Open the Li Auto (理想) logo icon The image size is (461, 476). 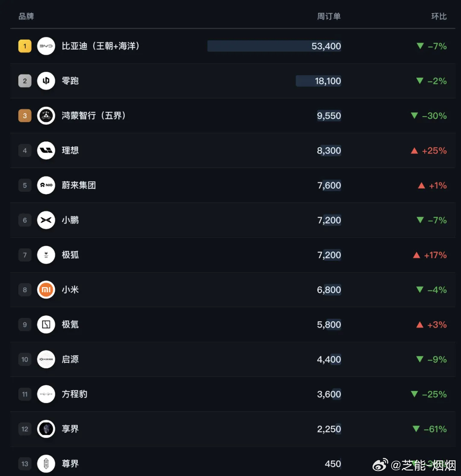46,150
